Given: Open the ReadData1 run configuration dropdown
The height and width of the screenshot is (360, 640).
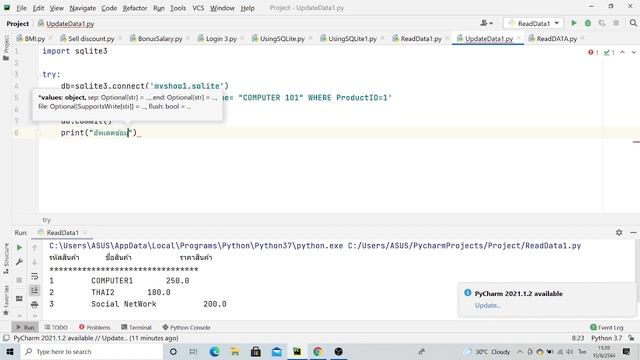Looking at the screenshot, I should click(533, 23).
